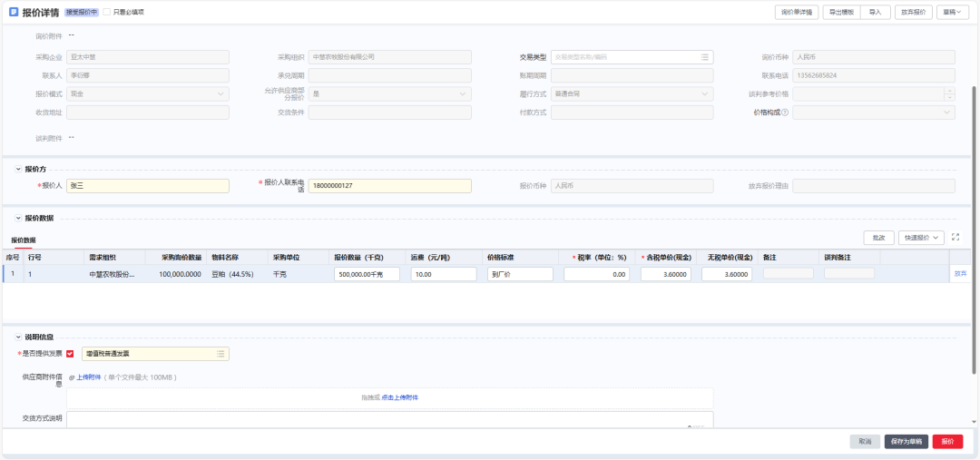Click the 导出模板 button
The height and width of the screenshot is (460, 980).
click(x=841, y=12)
